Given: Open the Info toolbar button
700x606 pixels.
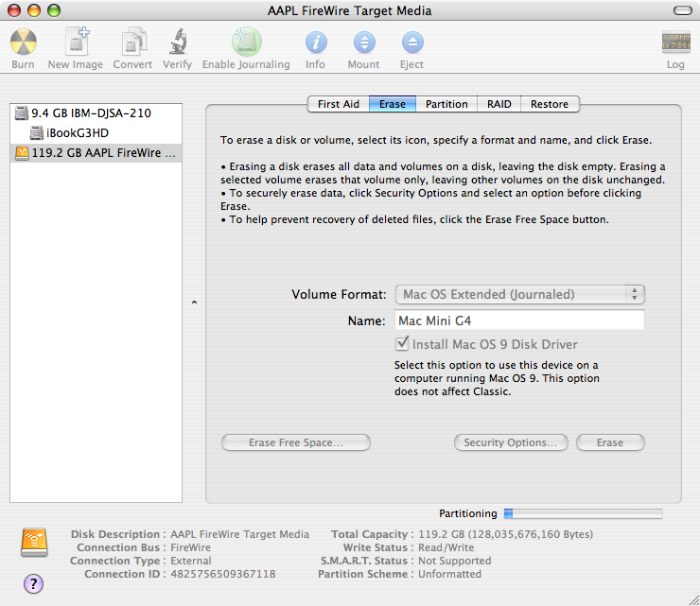Looking at the screenshot, I should pyautogui.click(x=316, y=43).
